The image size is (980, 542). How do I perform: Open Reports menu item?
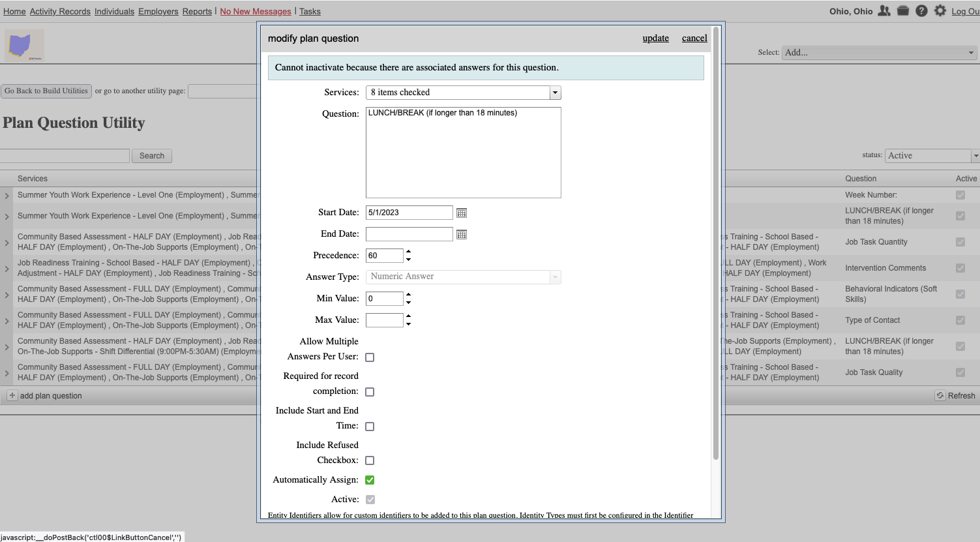pyautogui.click(x=197, y=11)
